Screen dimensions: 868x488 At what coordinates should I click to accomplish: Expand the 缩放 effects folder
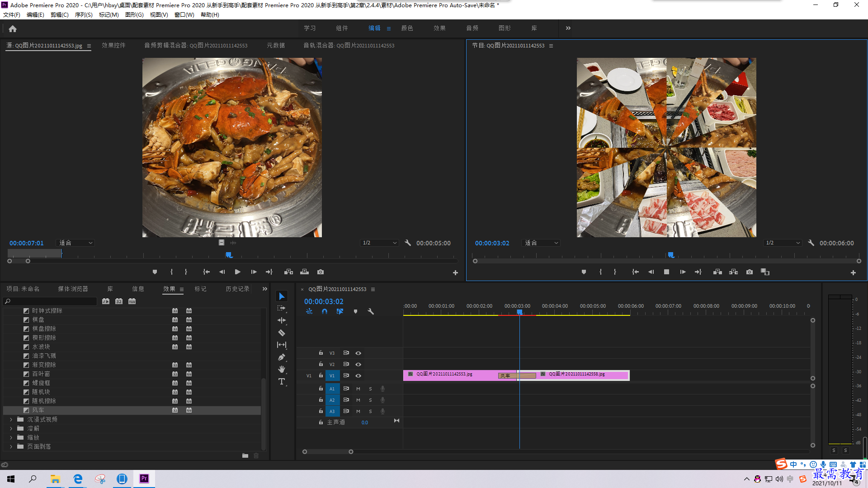click(x=11, y=437)
